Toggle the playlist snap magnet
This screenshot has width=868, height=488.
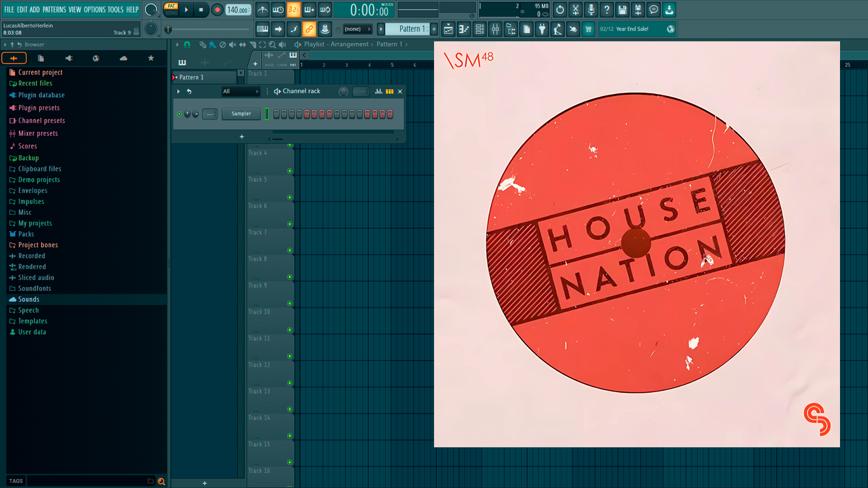click(187, 44)
